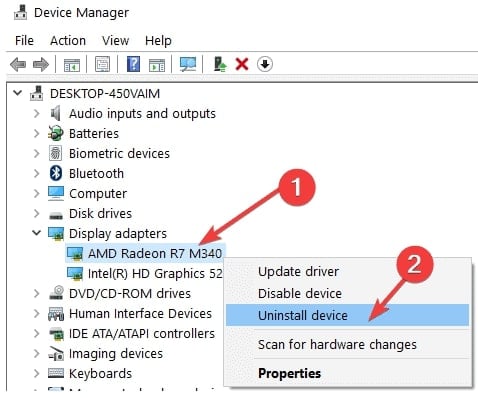Click the Update device driver toolbar icon
Viewport: 478px width, 398px height.
click(x=220, y=64)
